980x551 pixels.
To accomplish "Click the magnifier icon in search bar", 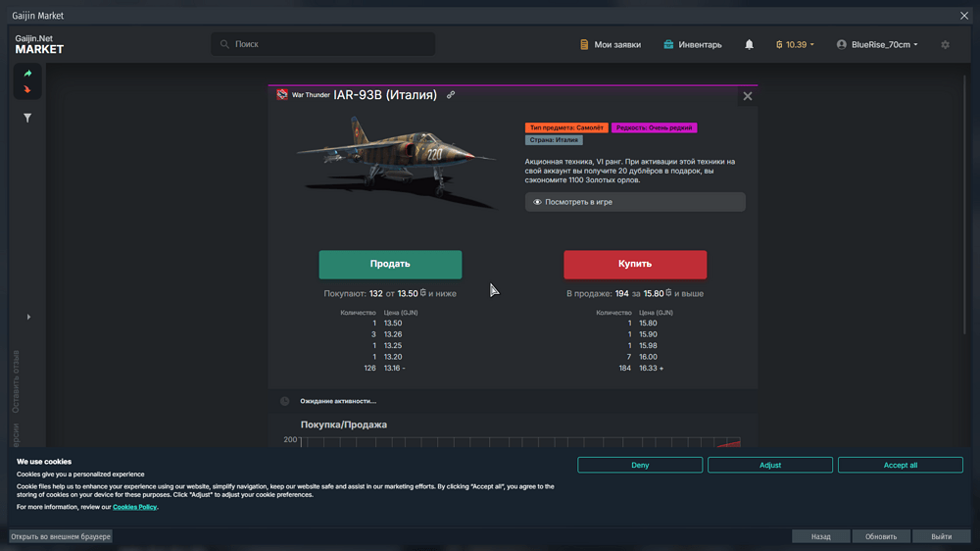I will 224,44.
